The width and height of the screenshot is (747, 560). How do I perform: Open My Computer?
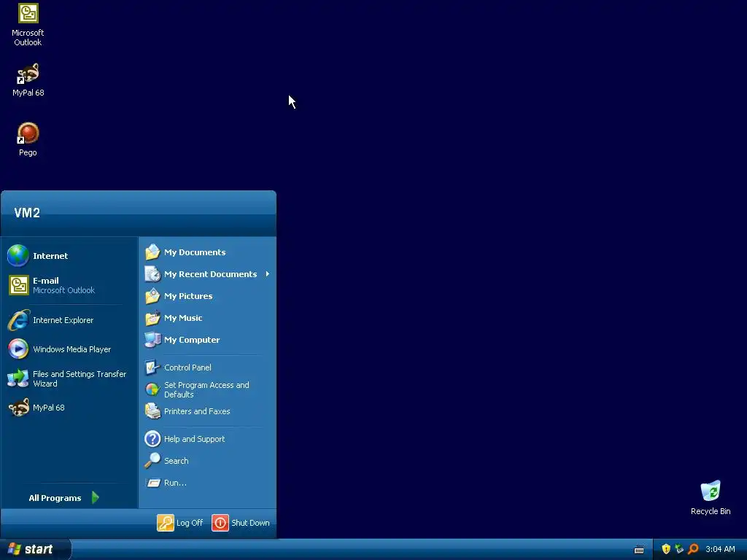pyautogui.click(x=208, y=340)
